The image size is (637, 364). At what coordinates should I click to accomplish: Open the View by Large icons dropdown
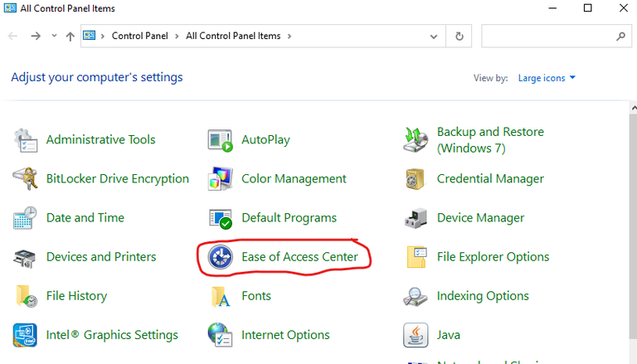point(547,78)
